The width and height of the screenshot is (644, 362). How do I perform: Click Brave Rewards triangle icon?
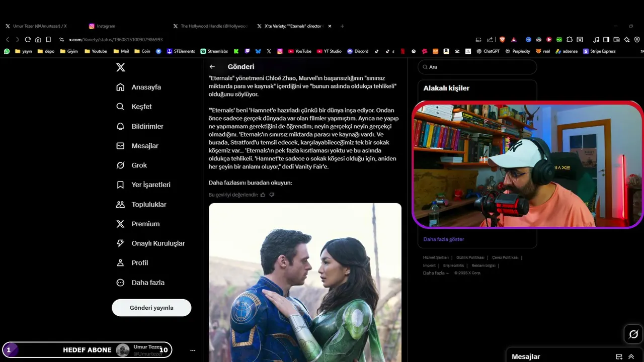[x=514, y=39]
